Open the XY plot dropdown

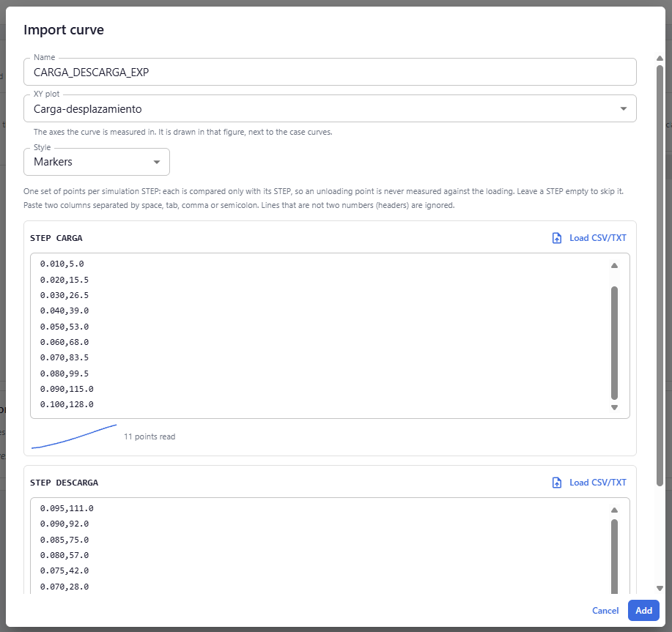[x=330, y=109]
